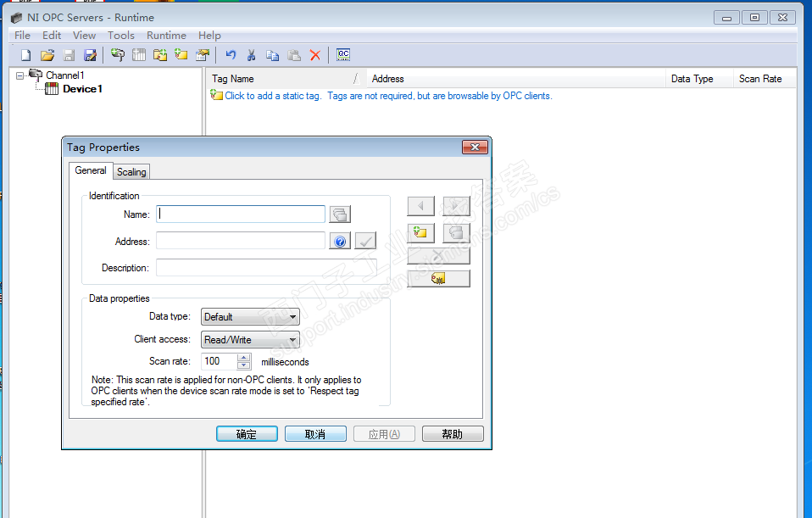Click the delete tag X button in the dialog

[438, 256]
